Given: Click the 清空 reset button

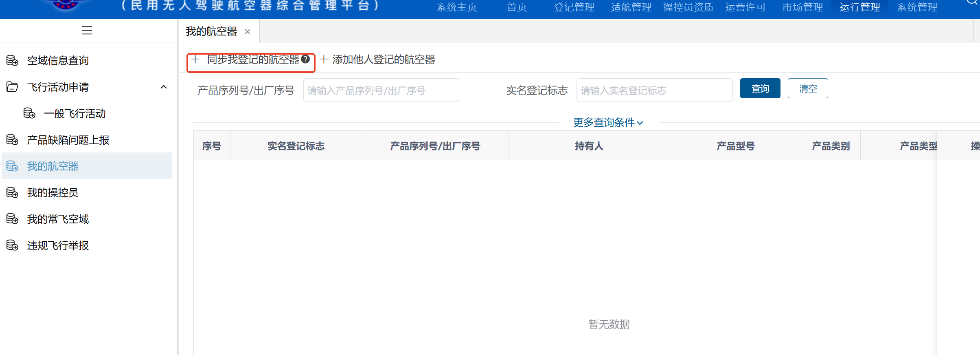Looking at the screenshot, I should point(808,88).
